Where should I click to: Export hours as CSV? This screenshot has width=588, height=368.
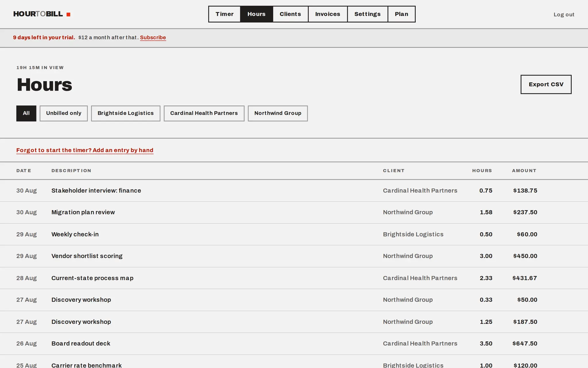(546, 84)
